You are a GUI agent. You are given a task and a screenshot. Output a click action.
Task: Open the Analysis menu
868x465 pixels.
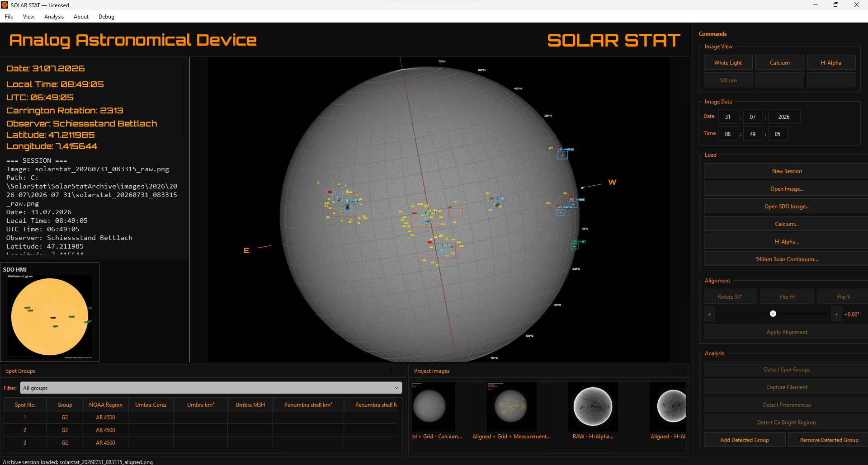(54, 17)
